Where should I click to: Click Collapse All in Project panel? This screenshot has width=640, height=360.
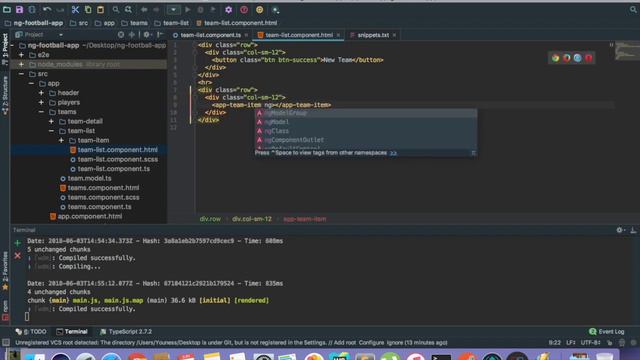[131, 35]
